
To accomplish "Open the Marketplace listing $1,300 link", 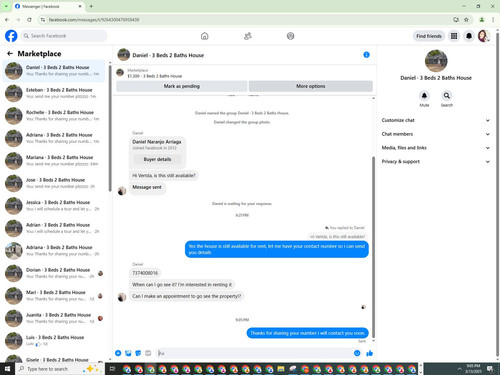I will coord(155,76).
